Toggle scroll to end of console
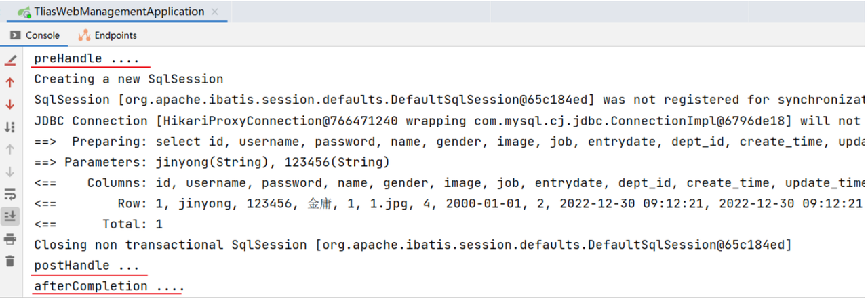The image size is (868, 299). point(10,216)
